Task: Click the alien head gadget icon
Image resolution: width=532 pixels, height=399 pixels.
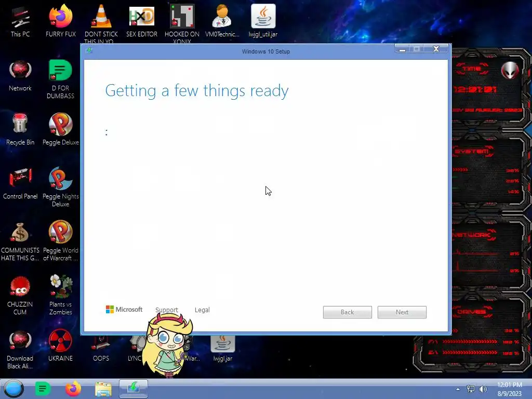Action: (510, 70)
